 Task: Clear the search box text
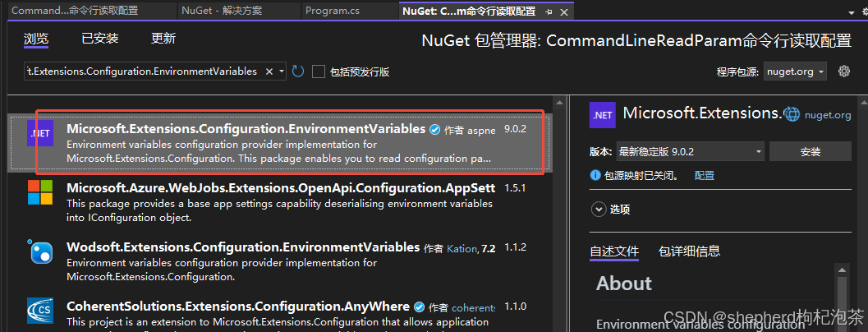[x=269, y=71]
